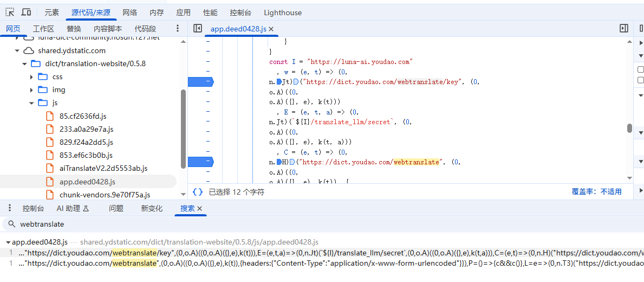Screen dimensions: 644x282
Task: Select the 工作区 sidebar tab
Action: (x=43, y=28)
